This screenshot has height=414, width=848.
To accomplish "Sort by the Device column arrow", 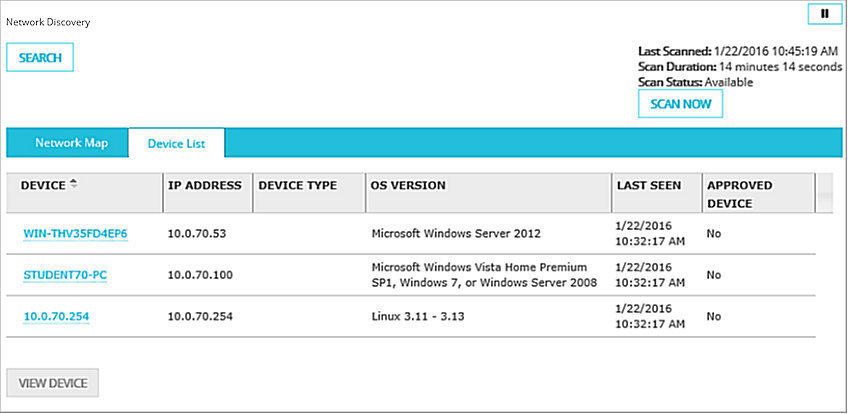I will pos(73,185).
